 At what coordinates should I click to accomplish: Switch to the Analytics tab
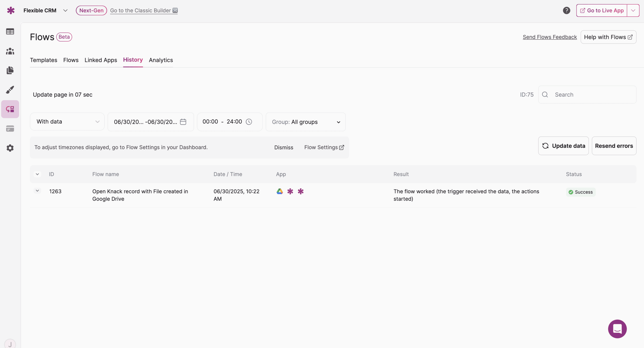(x=161, y=60)
